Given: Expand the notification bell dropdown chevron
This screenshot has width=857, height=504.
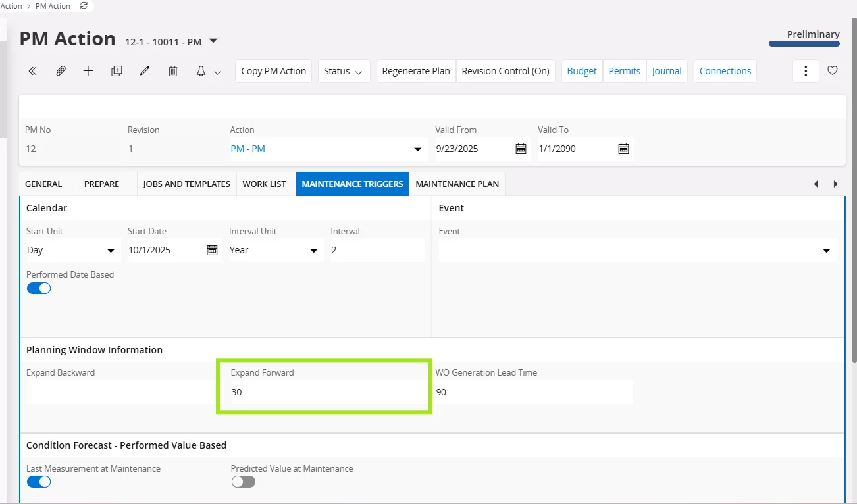Looking at the screenshot, I should [x=217, y=72].
